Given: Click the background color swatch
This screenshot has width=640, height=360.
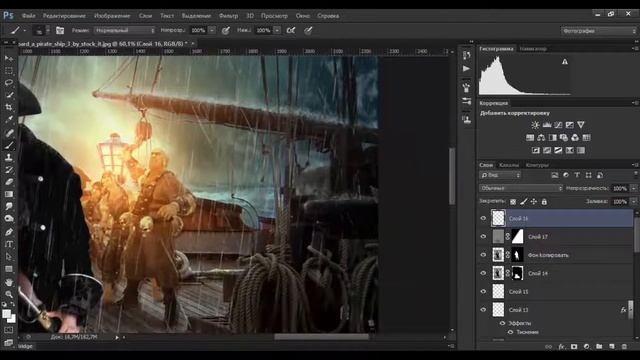Looking at the screenshot, I should [12, 319].
